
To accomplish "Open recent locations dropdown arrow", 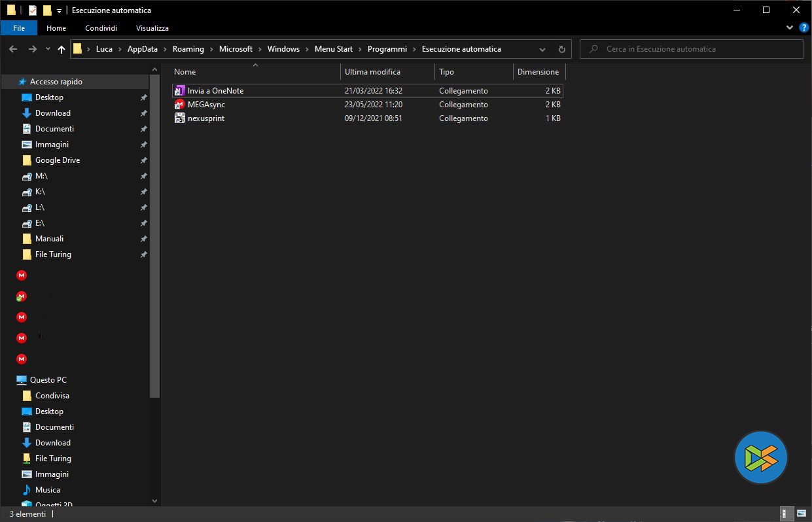I will (48, 49).
